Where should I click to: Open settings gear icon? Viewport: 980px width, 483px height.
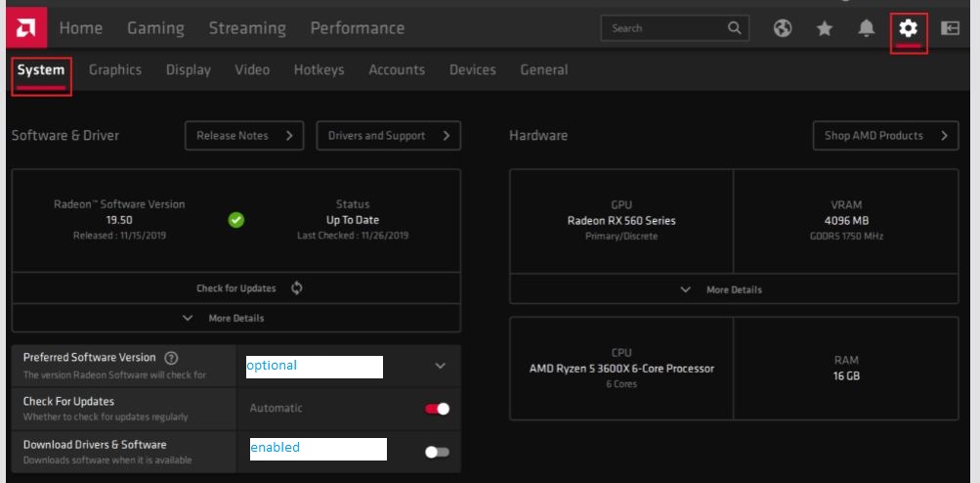[x=908, y=28]
